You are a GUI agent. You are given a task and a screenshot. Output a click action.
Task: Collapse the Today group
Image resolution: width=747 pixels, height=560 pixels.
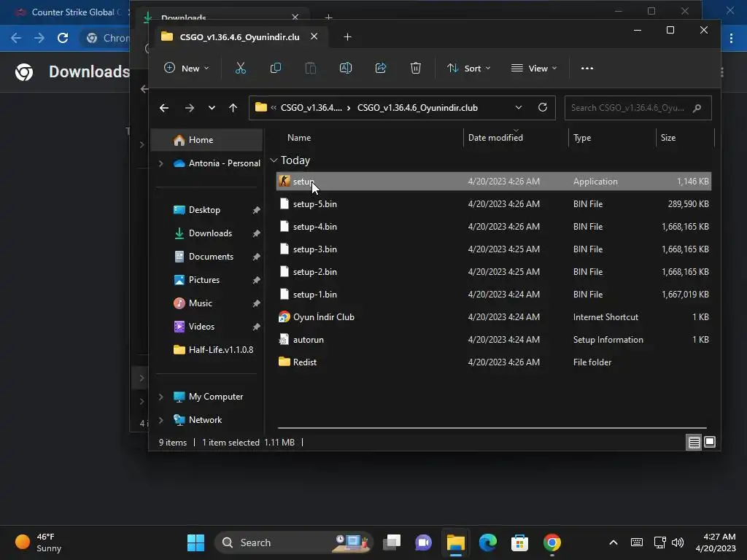[x=274, y=160]
